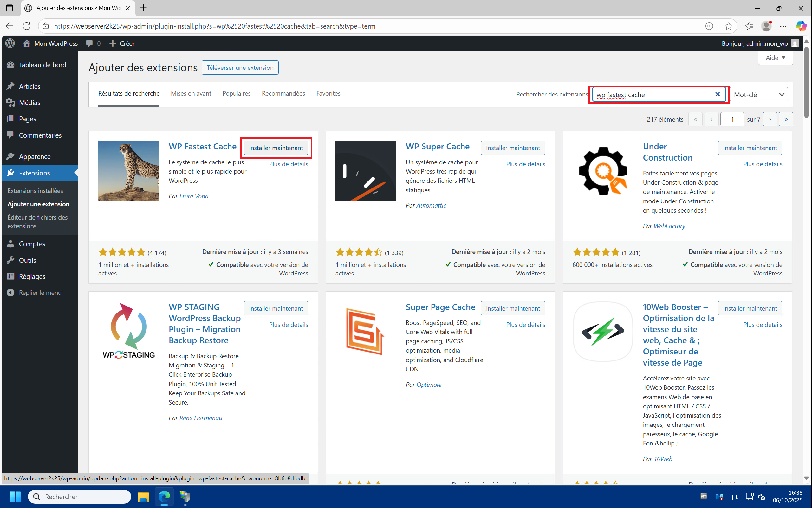The image size is (812, 508).
Task: Open File Explorer from the taskbar
Action: (143, 496)
